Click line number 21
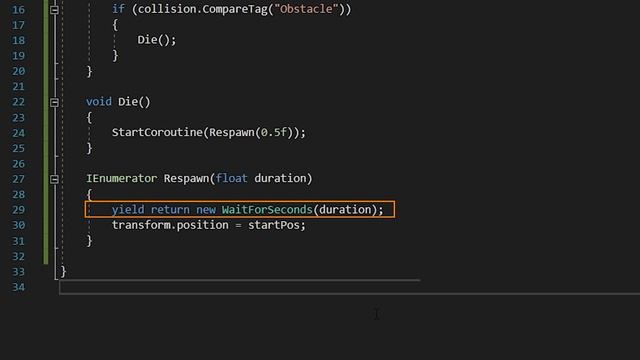This screenshot has width=640, height=360. [x=18, y=87]
